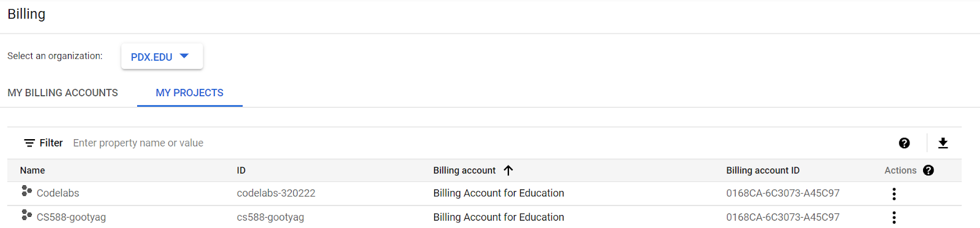The width and height of the screenshot is (980, 228).
Task: Open the PDX.EDU organization dropdown
Action: (x=162, y=56)
